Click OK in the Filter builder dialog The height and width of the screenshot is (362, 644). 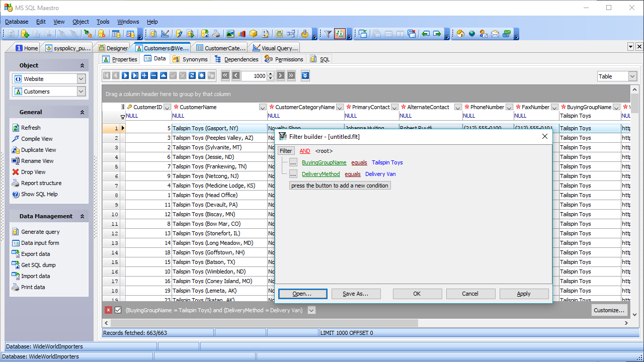[417, 294]
